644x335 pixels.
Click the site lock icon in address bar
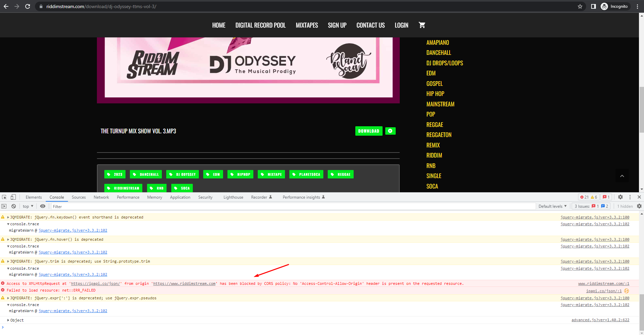click(41, 6)
